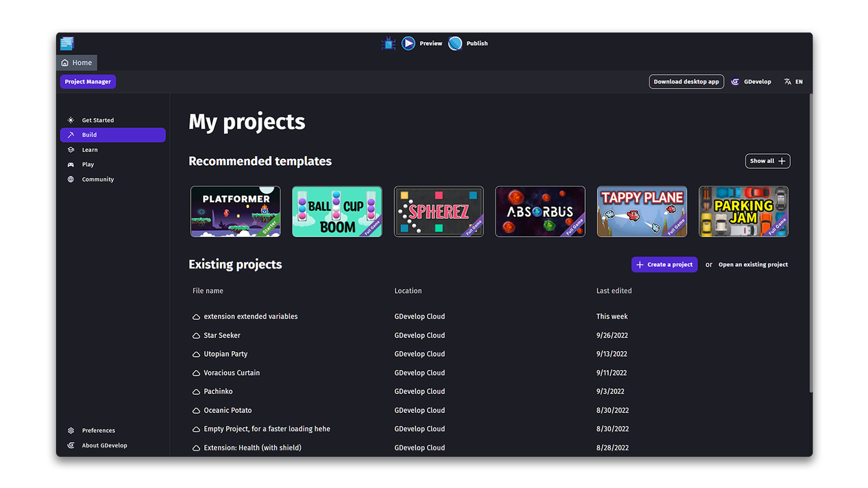Open 'Empty Project, for a faster loading hehe'
This screenshot has height=488, width=868.
[x=489, y=429]
